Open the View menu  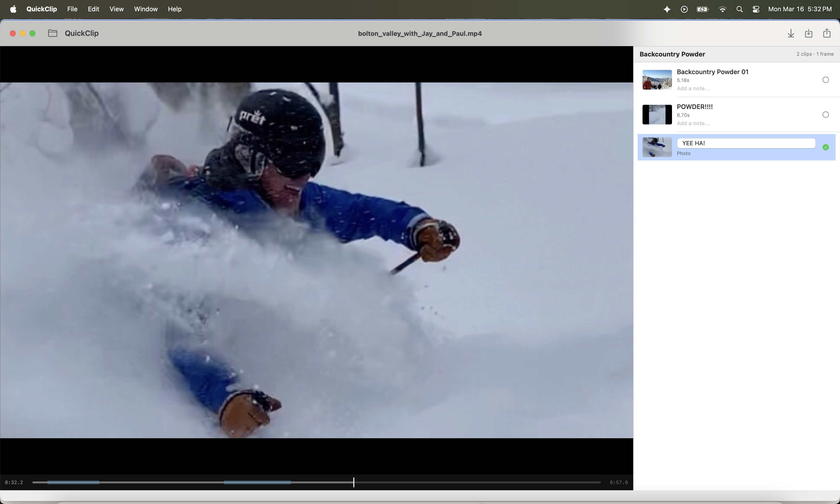116,9
